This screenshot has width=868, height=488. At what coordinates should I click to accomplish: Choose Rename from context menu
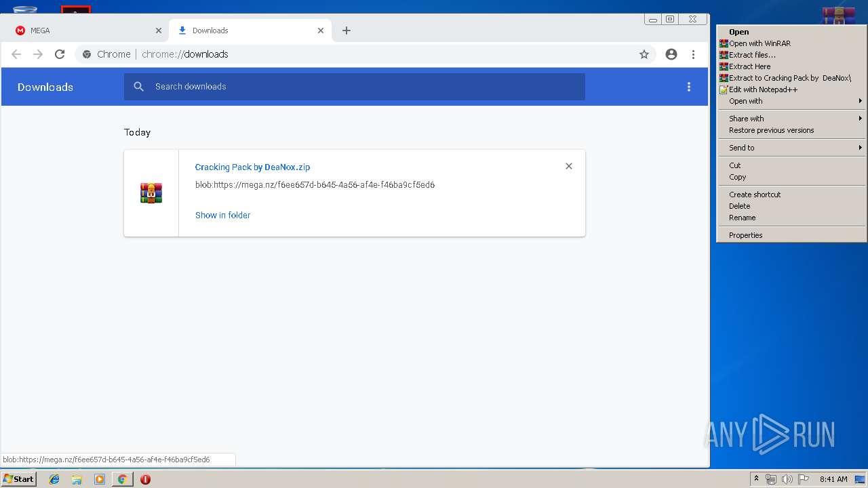tap(791, 218)
